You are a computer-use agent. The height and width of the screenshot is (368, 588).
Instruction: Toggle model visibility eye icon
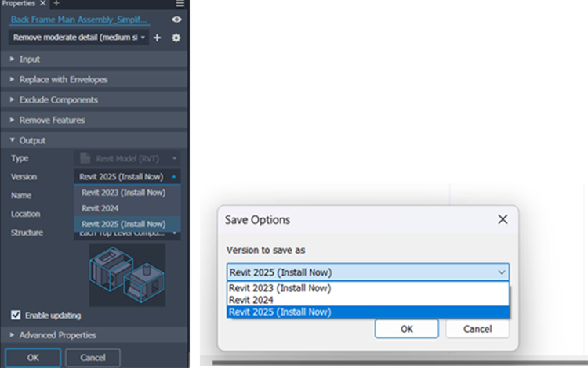click(176, 20)
